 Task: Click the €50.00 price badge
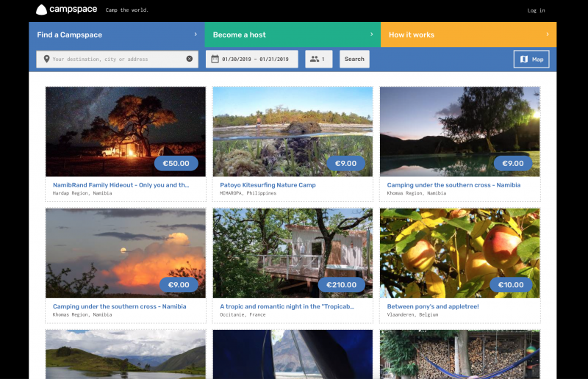click(x=176, y=164)
